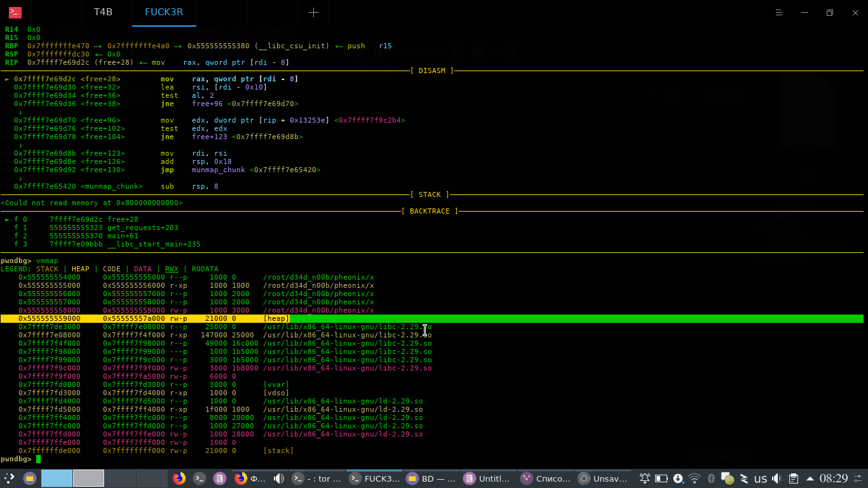Click the '[ DISASM ]' section header

point(432,71)
